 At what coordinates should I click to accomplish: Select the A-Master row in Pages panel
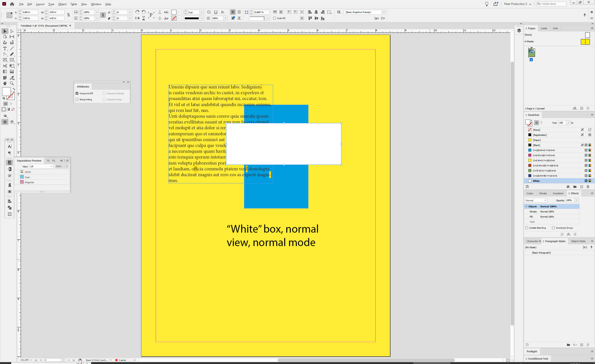(557, 42)
